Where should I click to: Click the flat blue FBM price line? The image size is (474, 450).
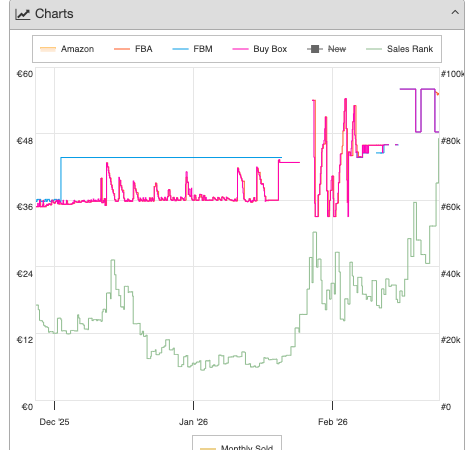(171, 157)
